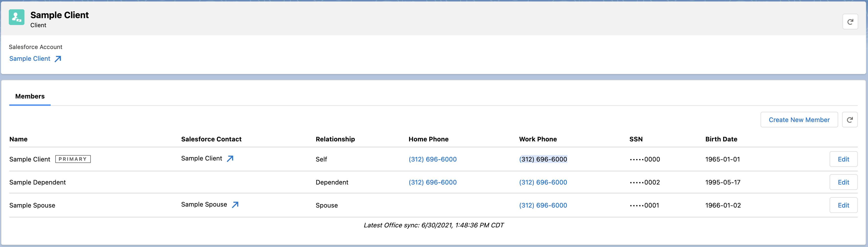Call Sample Spouse's work phone number
The height and width of the screenshot is (247, 868).
click(543, 205)
